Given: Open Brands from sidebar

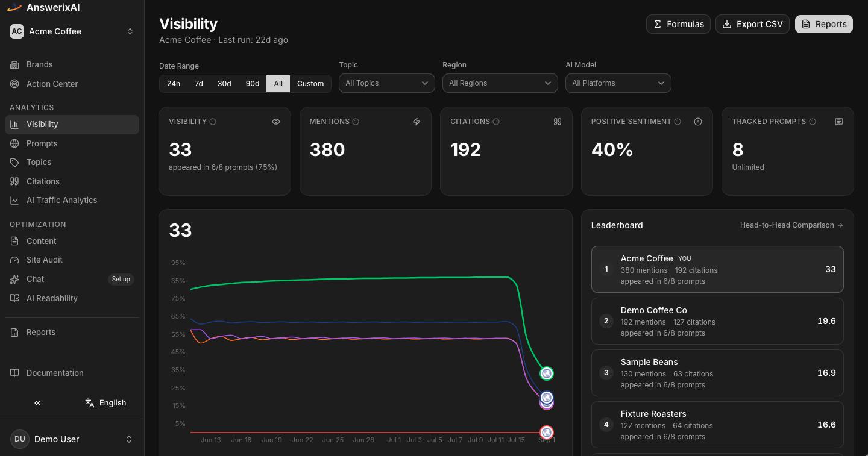Looking at the screenshot, I should [x=72, y=64].
